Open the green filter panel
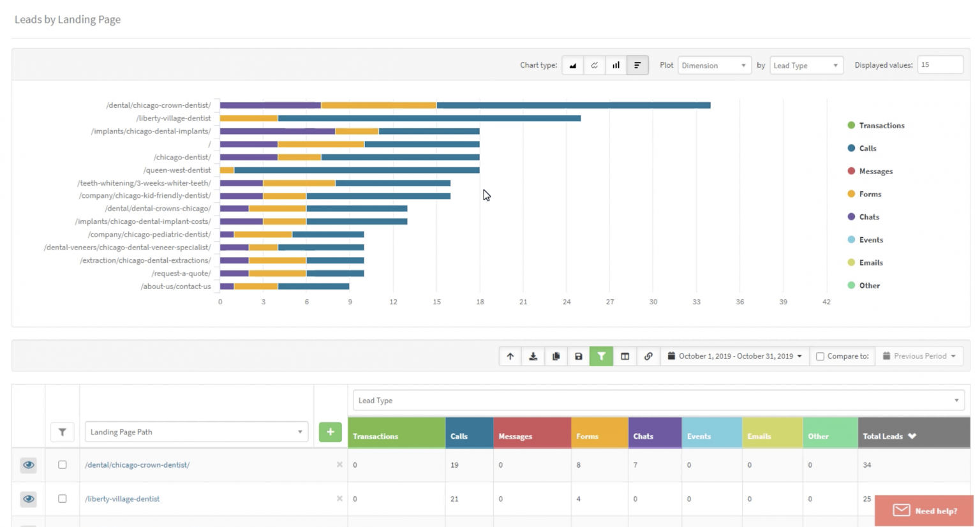 coord(600,356)
